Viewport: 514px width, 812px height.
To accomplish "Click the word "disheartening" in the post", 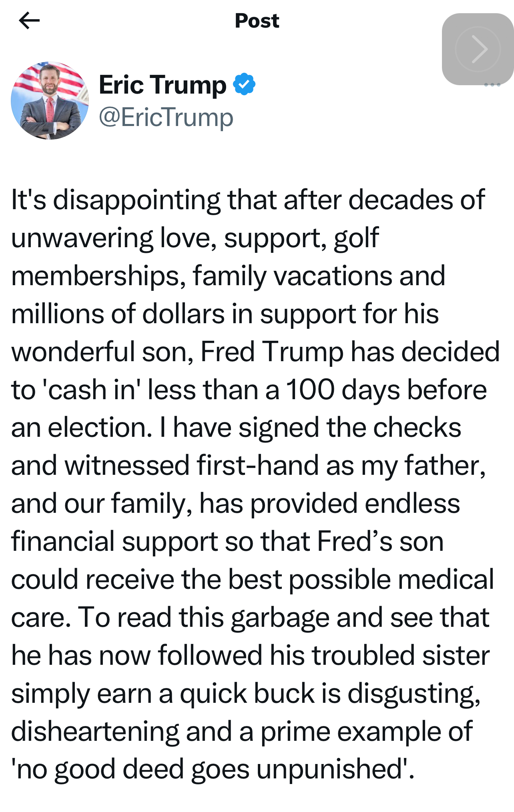I will (x=95, y=732).
